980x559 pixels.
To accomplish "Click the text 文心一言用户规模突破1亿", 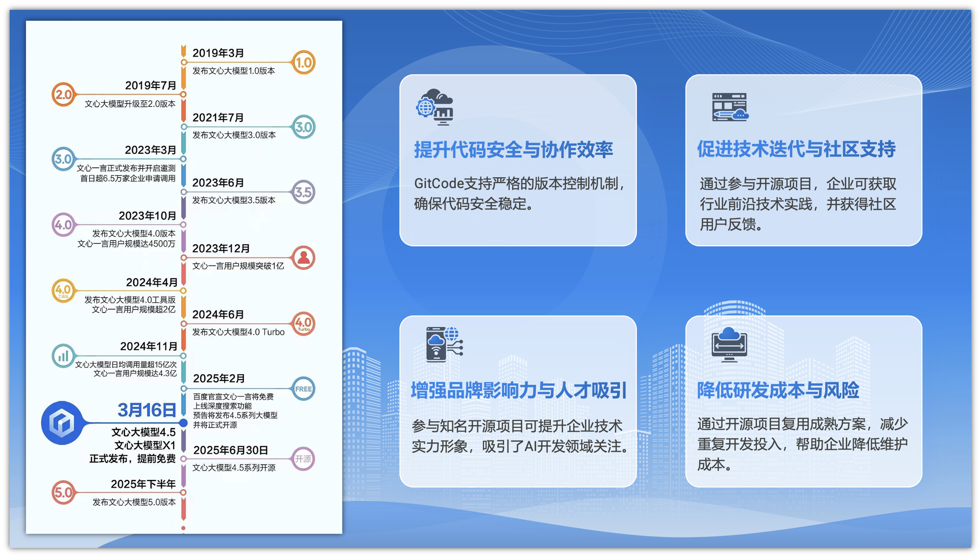I will pyautogui.click(x=238, y=266).
